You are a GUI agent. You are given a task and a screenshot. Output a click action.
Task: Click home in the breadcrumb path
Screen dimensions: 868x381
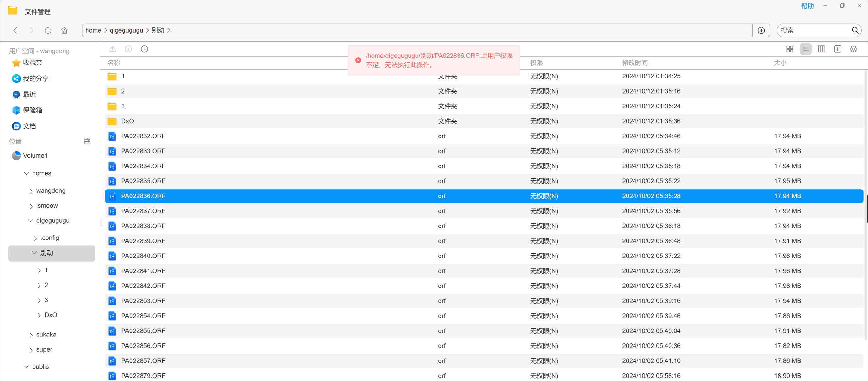tap(93, 30)
